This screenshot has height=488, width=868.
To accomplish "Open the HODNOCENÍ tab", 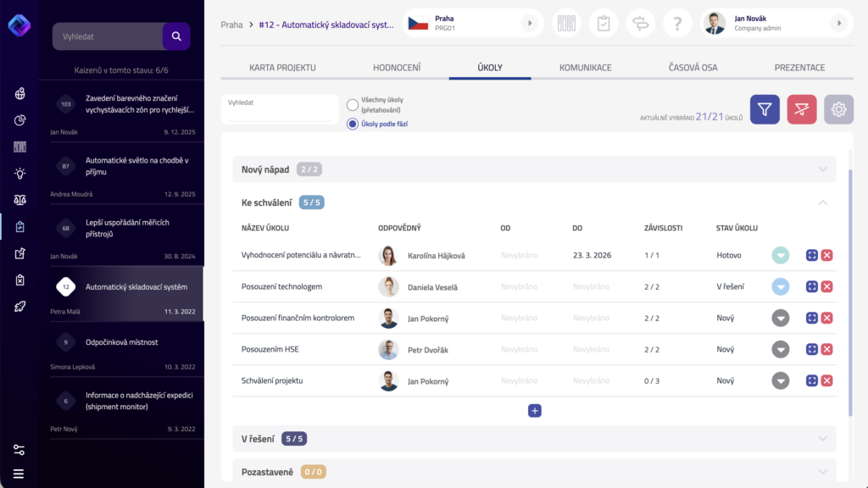I will pos(397,68).
